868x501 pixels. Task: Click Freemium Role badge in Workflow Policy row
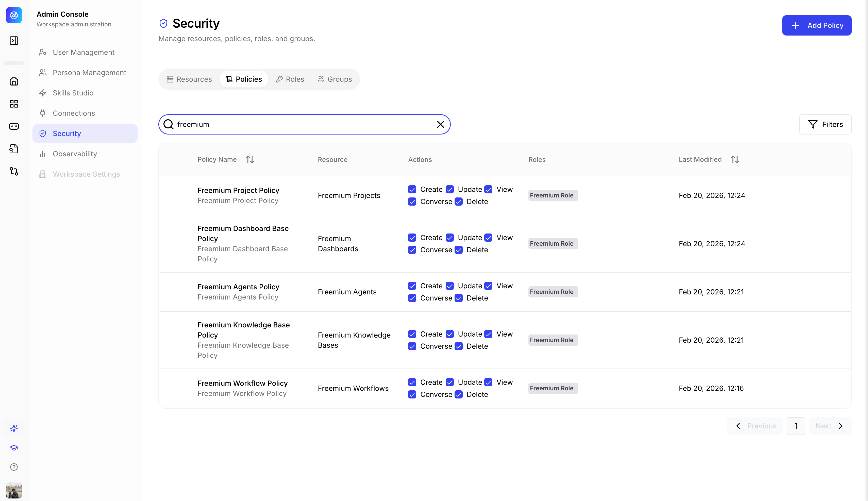pyautogui.click(x=553, y=388)
